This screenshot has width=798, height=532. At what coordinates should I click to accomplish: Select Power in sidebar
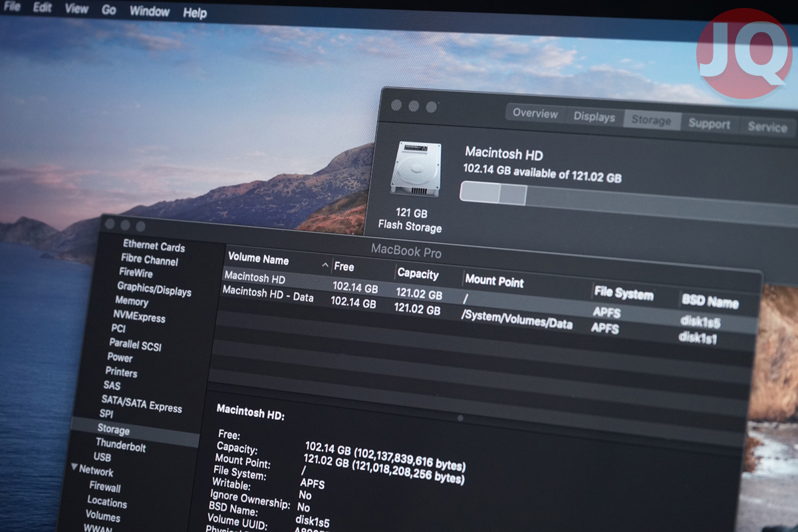coord(120,357)
